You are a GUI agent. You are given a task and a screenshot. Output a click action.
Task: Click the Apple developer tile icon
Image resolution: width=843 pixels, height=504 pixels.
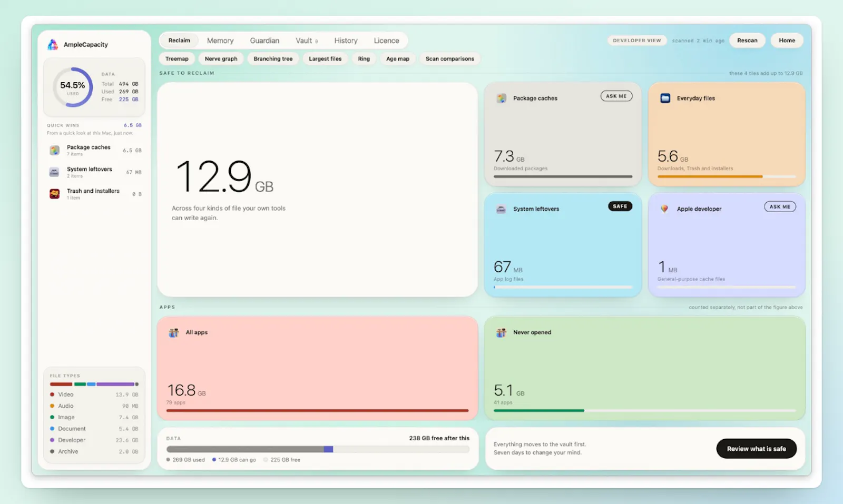[x=665, y=209]
